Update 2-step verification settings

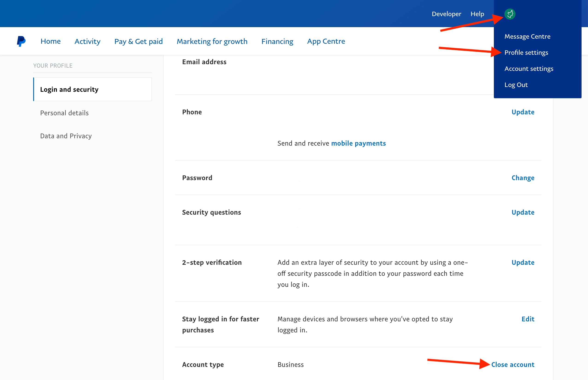tap(523, 262)
